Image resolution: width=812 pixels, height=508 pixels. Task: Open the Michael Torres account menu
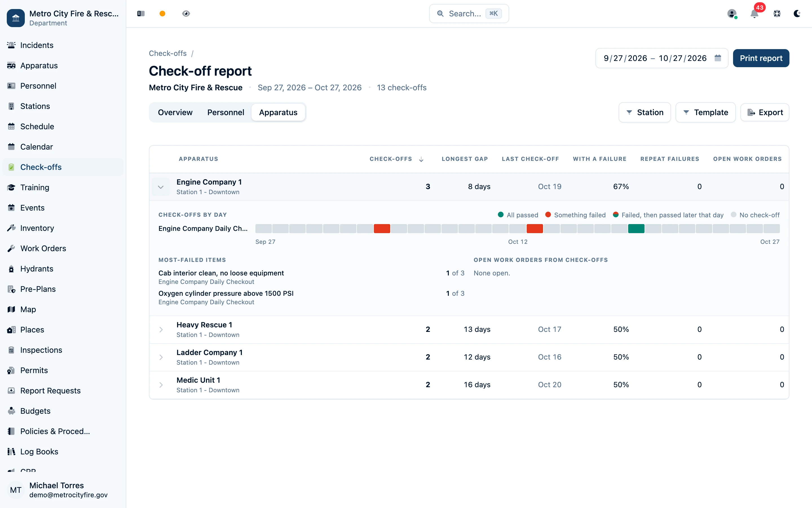63,490
